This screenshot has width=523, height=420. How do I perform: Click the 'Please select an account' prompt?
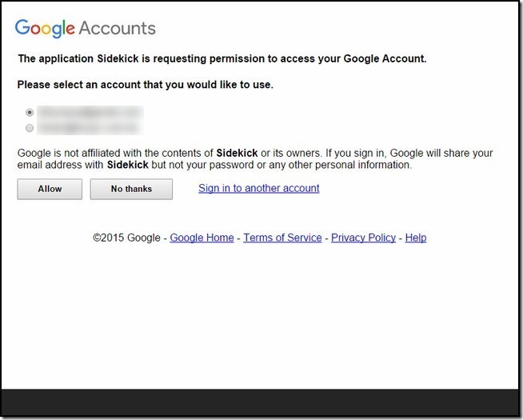click(x=146, y=85)
